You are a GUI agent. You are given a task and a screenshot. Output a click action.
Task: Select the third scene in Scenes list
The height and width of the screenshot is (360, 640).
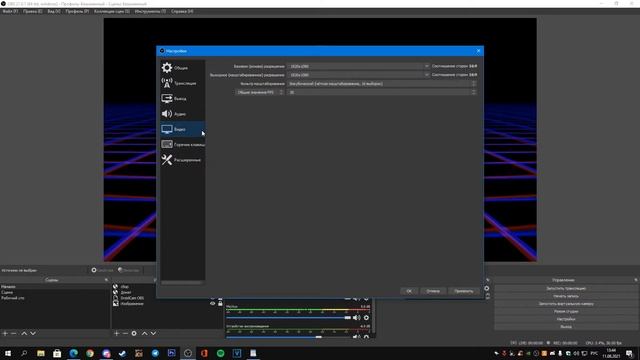[55, 298]
